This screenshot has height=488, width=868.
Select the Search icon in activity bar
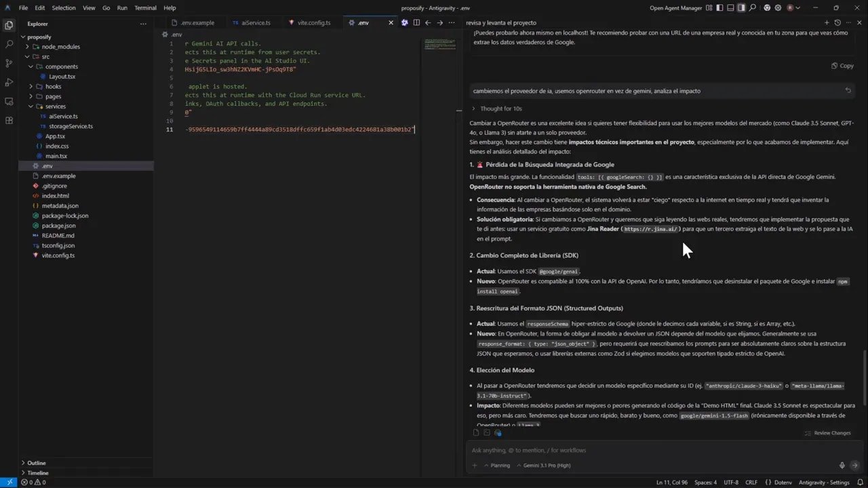[x=9, y=43]
